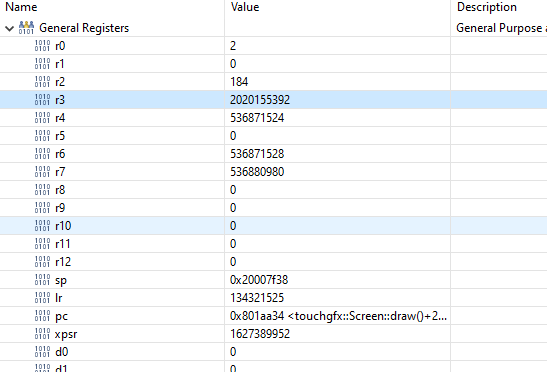Viewport: 547px width, 372px height.
Task: Click the Value column header
Action: (x=245, y=7)
